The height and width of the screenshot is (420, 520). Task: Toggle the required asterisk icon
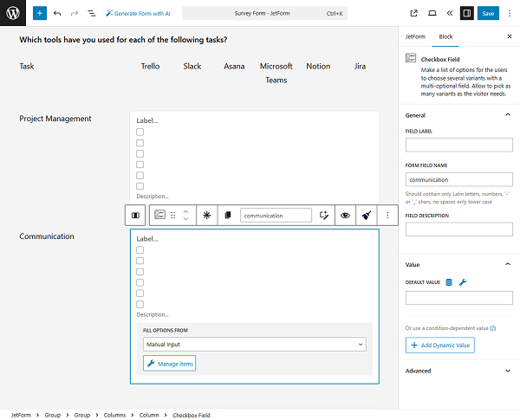(206, 216)
